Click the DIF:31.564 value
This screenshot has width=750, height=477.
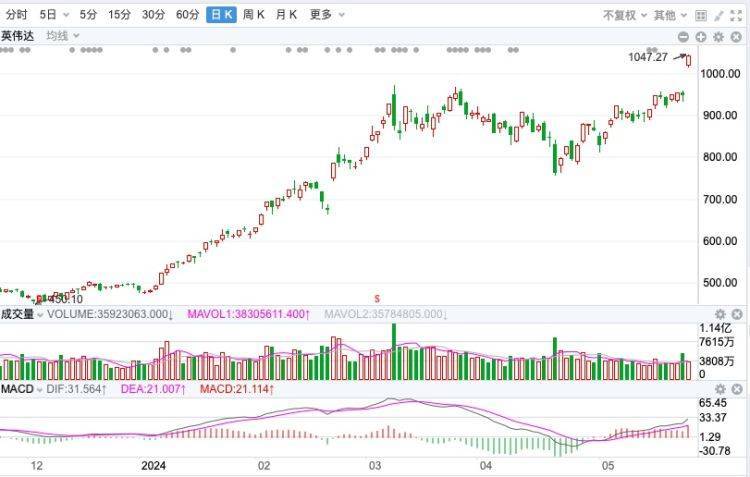pyautogui.click(x=77, y=389)
